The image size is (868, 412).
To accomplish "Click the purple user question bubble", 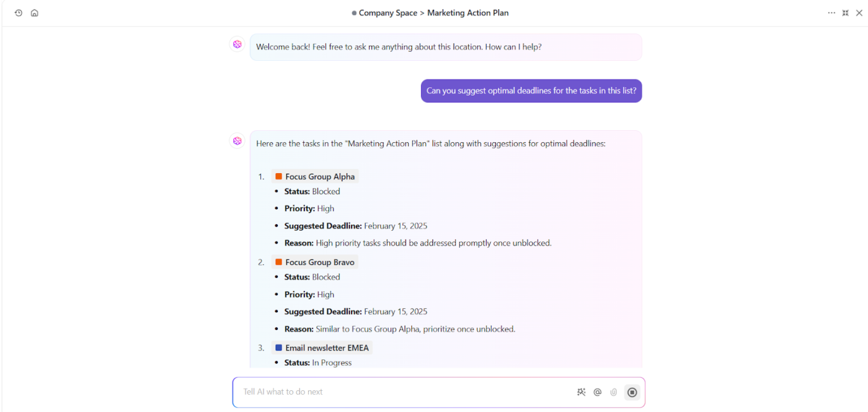I will coord(531,91).
